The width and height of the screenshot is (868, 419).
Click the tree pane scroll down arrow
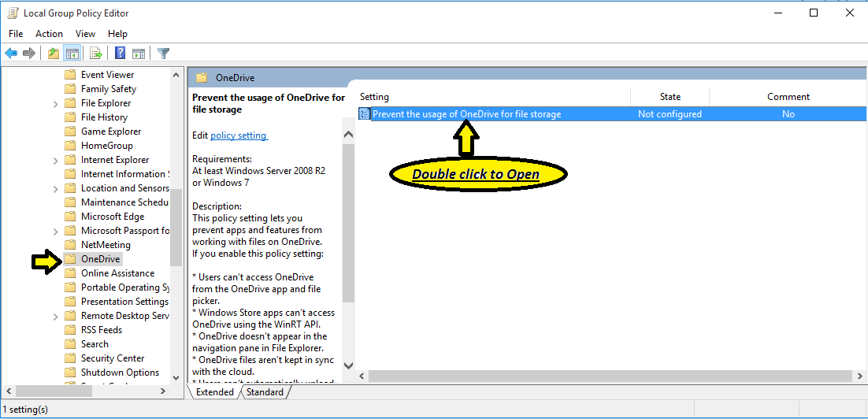click(x=176, y=377)
